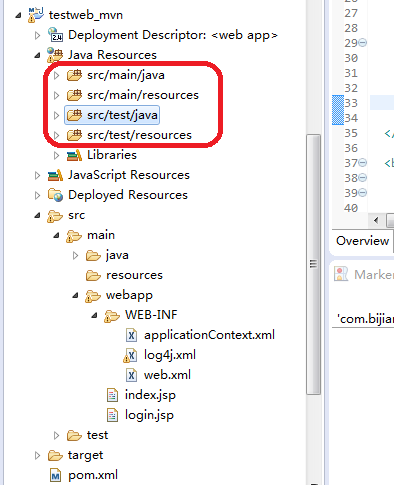This screenshot has height=485, width=394.
Task: Click the log4j.xml file icon with warning
Action: pyautogui.click(x=130, y=355)
